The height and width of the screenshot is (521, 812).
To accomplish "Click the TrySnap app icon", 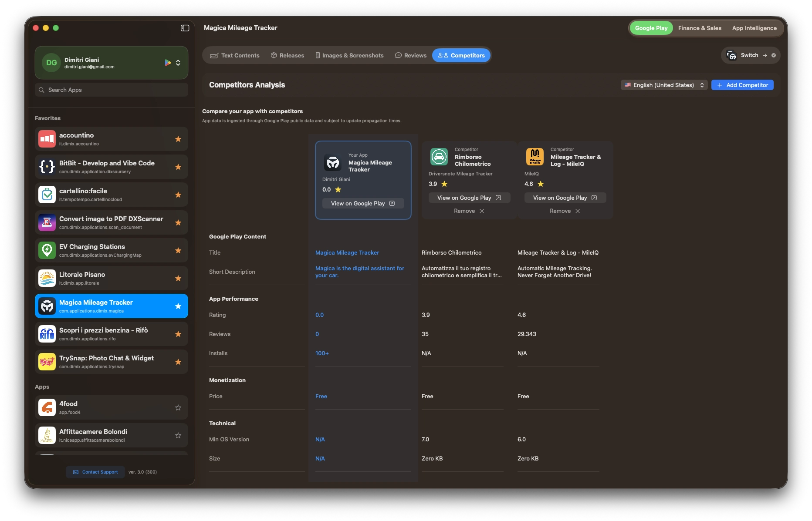I will (47, 362).
